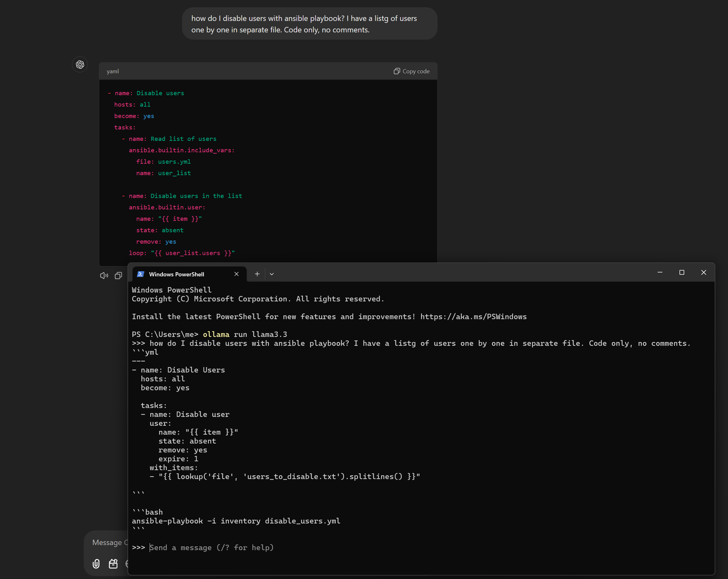Click Copy code on the yaml block
This screenshot has height=579, width=728.
click(x=412, y=71)
